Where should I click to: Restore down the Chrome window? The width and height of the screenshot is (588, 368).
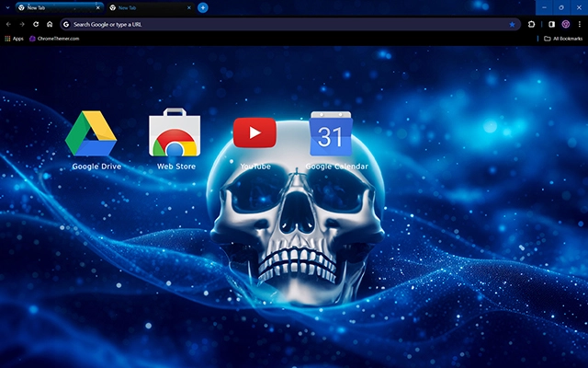(561, 7)
